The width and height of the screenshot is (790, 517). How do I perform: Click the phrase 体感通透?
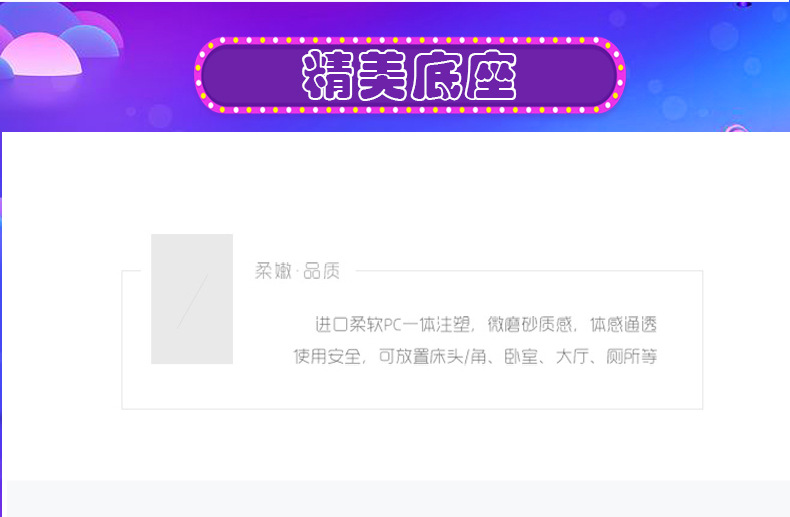[624, 325]
